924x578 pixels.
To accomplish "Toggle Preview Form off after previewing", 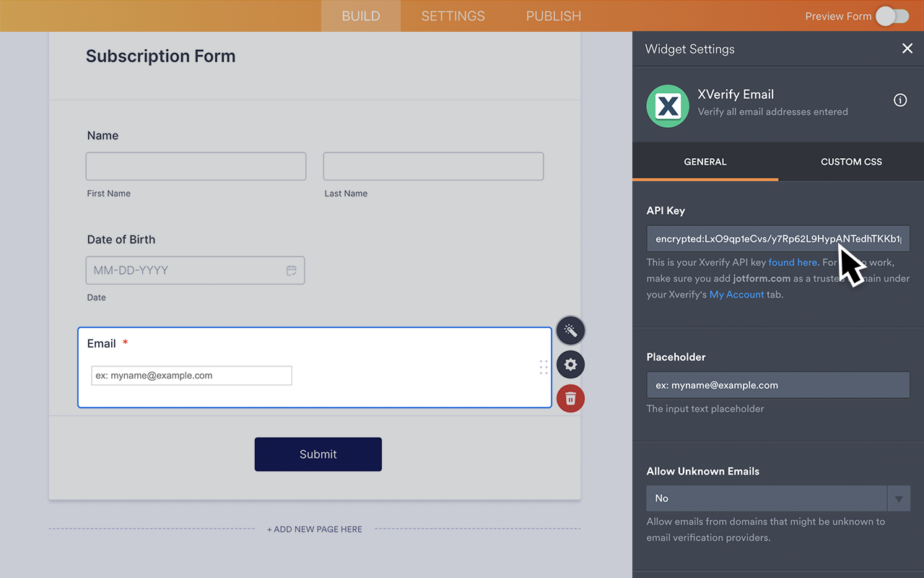I will [x=892, y=16].
